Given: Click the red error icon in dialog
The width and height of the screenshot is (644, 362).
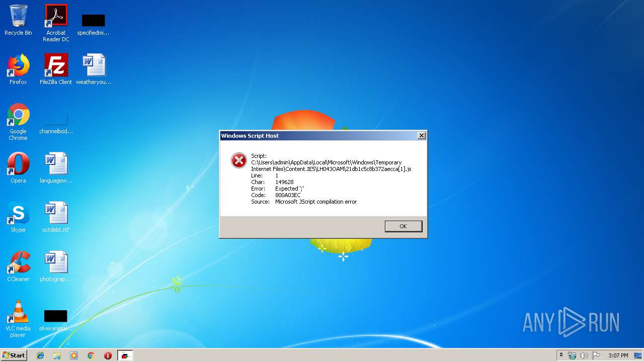Looking at the screenshot, I should tap(238, 160).
